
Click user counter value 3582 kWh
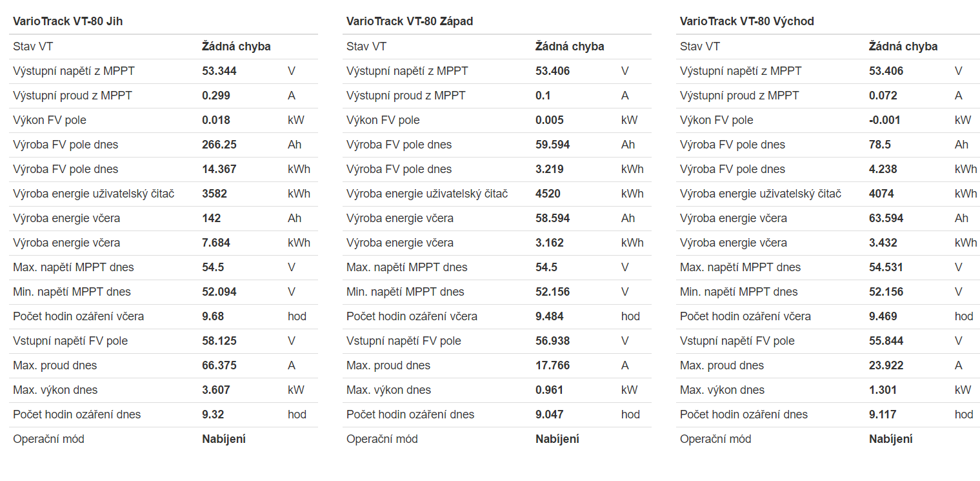point(214,194)
